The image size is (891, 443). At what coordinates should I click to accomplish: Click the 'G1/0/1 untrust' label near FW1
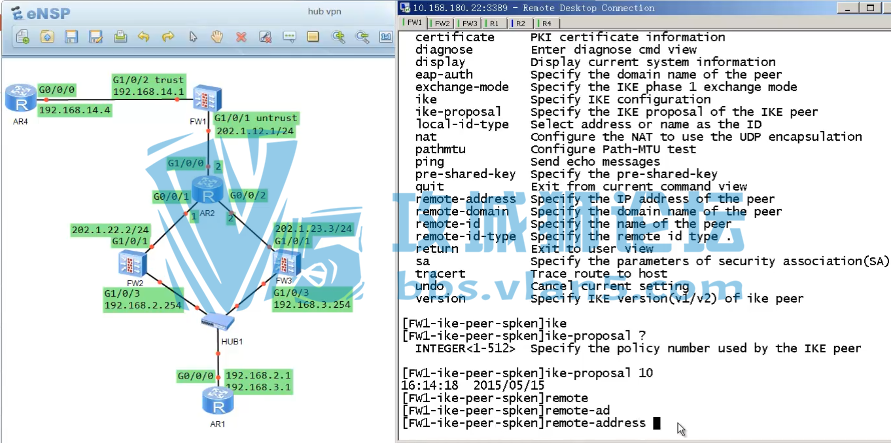point(255,118)
